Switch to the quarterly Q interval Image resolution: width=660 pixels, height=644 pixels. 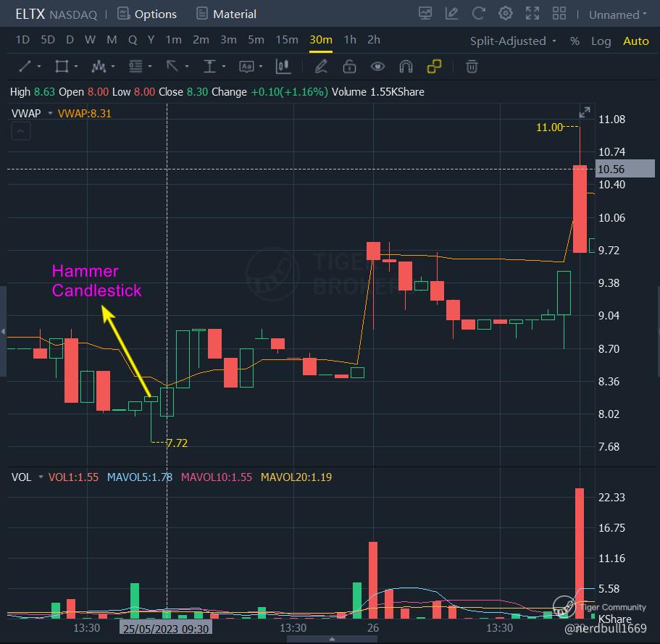(133, 40)
